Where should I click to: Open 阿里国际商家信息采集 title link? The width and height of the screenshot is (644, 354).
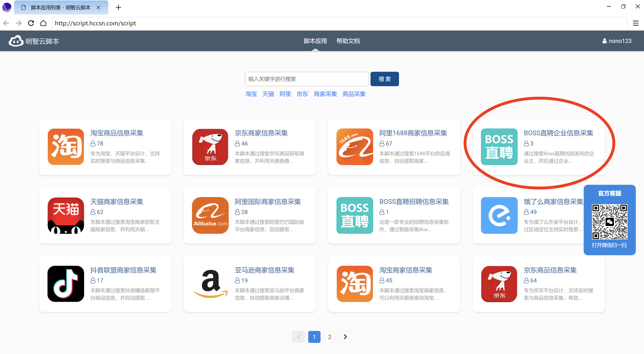[268, 202]
